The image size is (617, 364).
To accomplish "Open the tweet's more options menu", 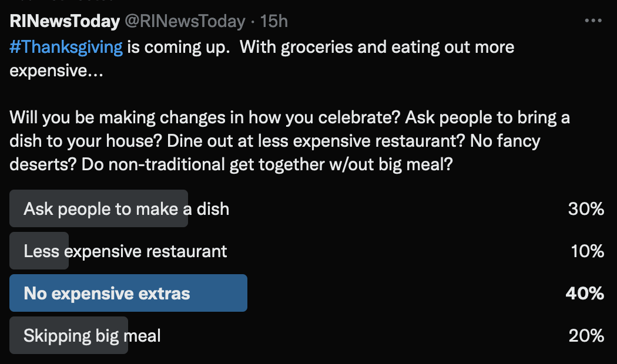I will click(x=593, y=21).
